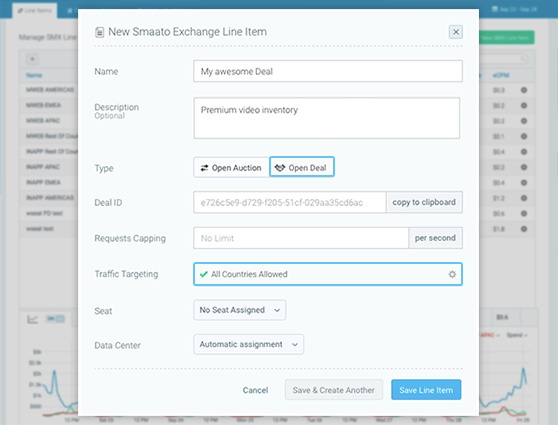Click green New SMX Line Item background button
558x425 pixels.
click(x=506, y=37)
